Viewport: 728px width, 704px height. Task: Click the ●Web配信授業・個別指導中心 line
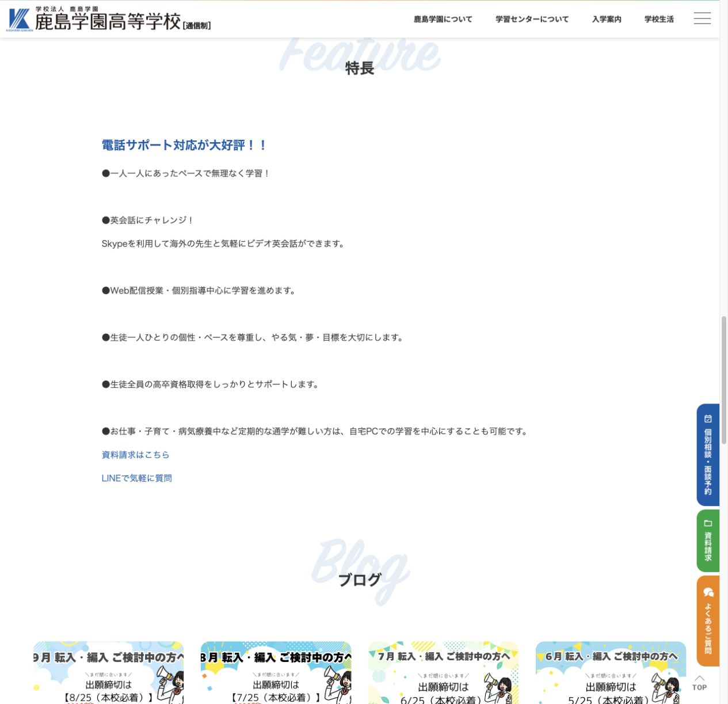click(200, 291)
